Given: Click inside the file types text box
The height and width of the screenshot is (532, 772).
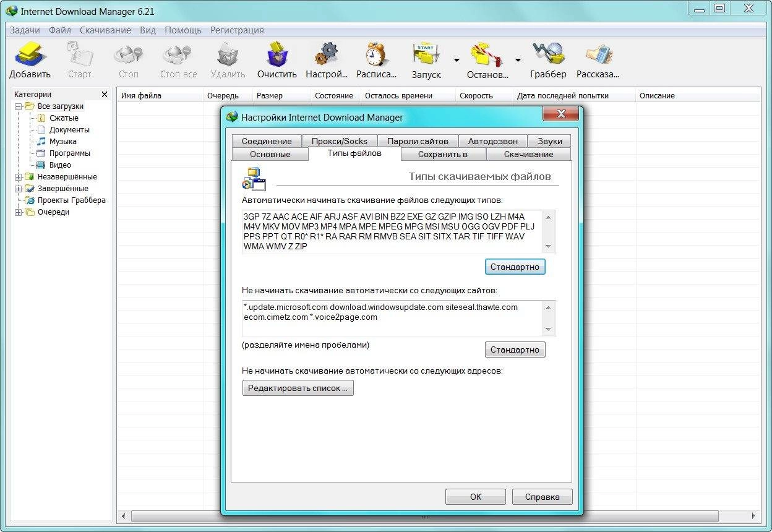Looking at the screenshot, I should 392,231.
